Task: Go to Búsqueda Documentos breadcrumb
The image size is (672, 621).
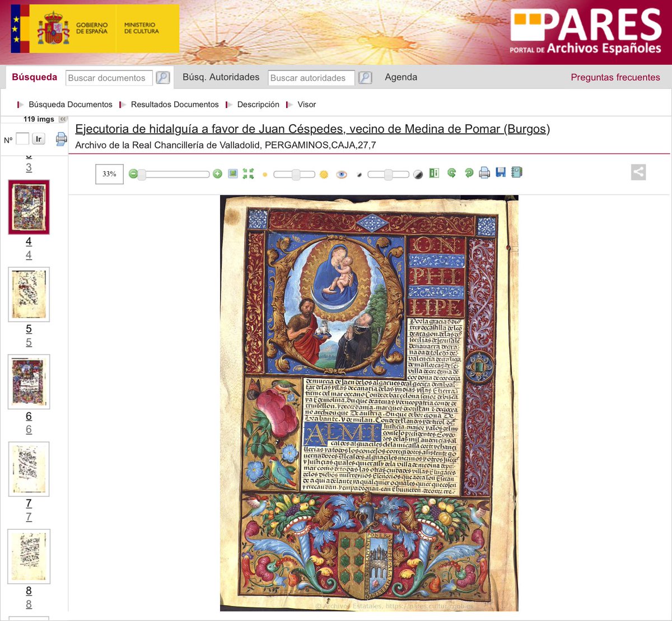Action: (x=71, y=105)
